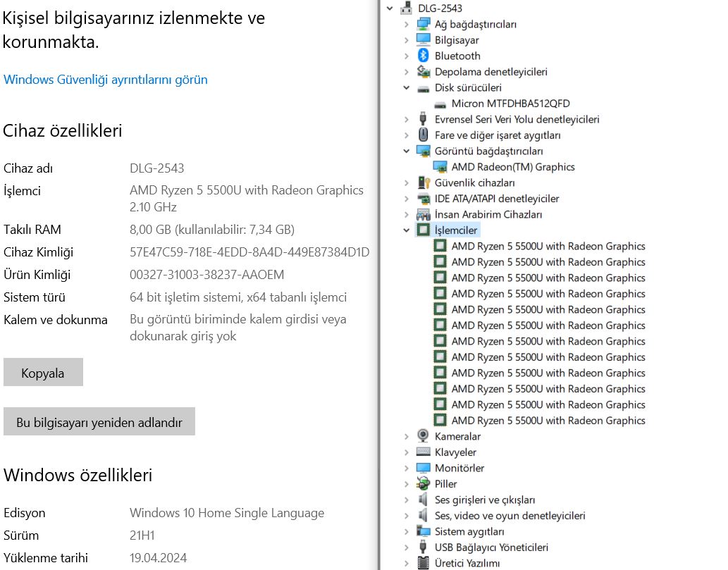This screenshot has height=570, width=728.
Task: Select the Micron MTFDHBA512QFD disk icon
Action: pyautogui.click(x=440, y=104)
